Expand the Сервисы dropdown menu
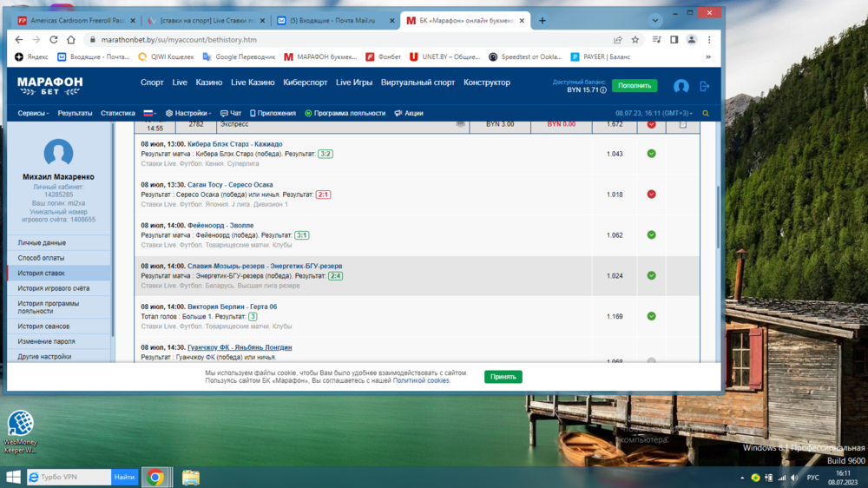 click(33, 114)
